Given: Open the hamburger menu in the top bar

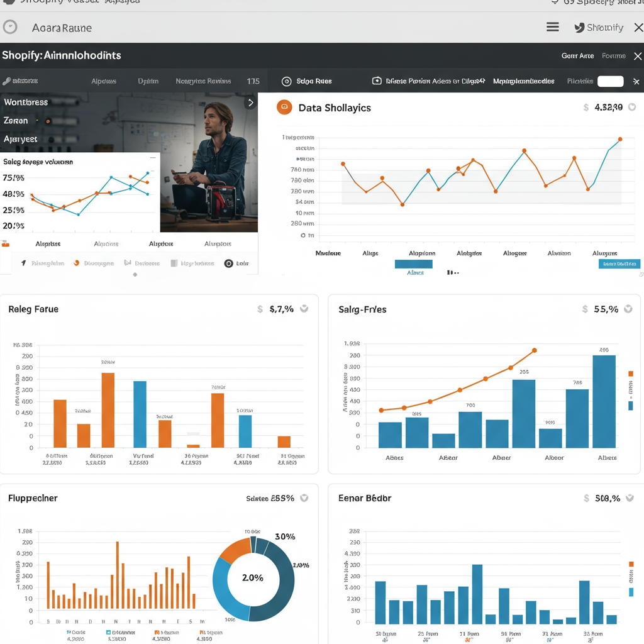Looking at the screenshot, I should click(553, 27).
